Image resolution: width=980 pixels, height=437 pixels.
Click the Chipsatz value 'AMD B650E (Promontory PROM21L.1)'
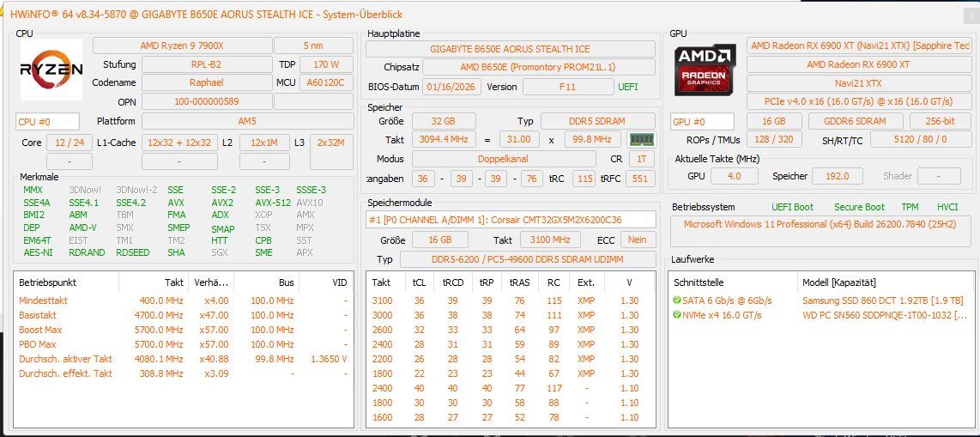click(x=538, y=67)
